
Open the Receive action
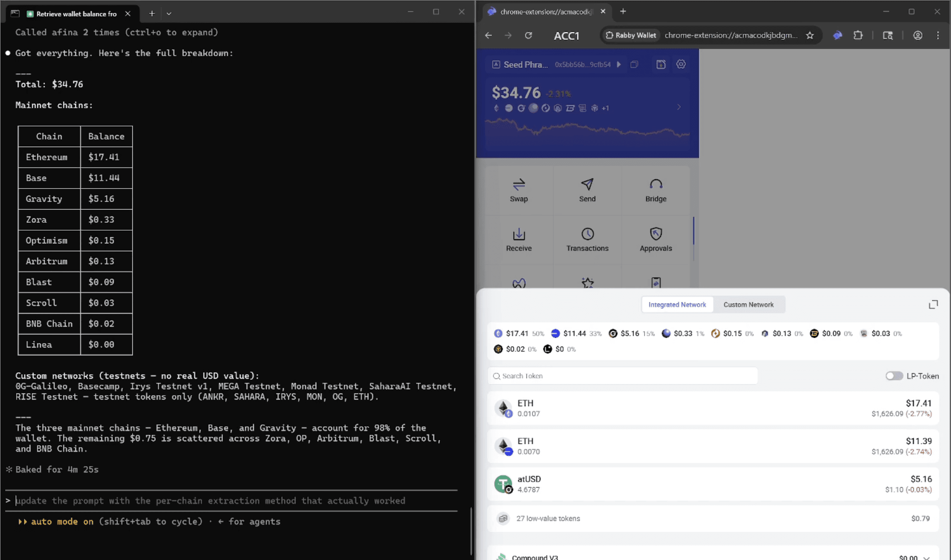[519, 240]
